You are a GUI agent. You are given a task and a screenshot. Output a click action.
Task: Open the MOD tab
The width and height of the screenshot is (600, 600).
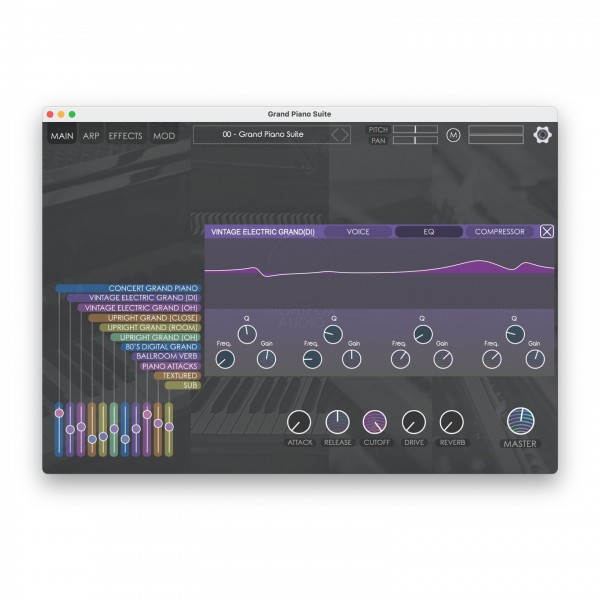164,136
